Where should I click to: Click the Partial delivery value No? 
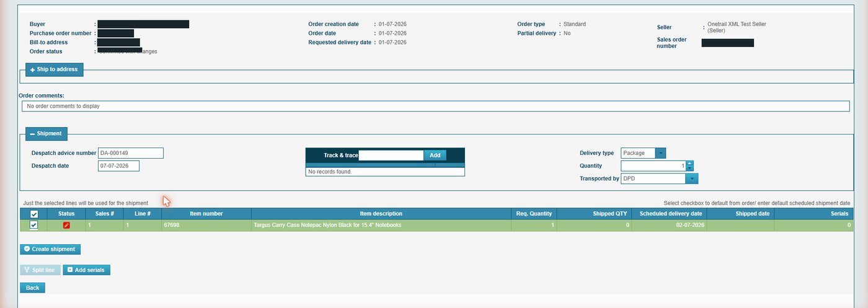point(567,33)
